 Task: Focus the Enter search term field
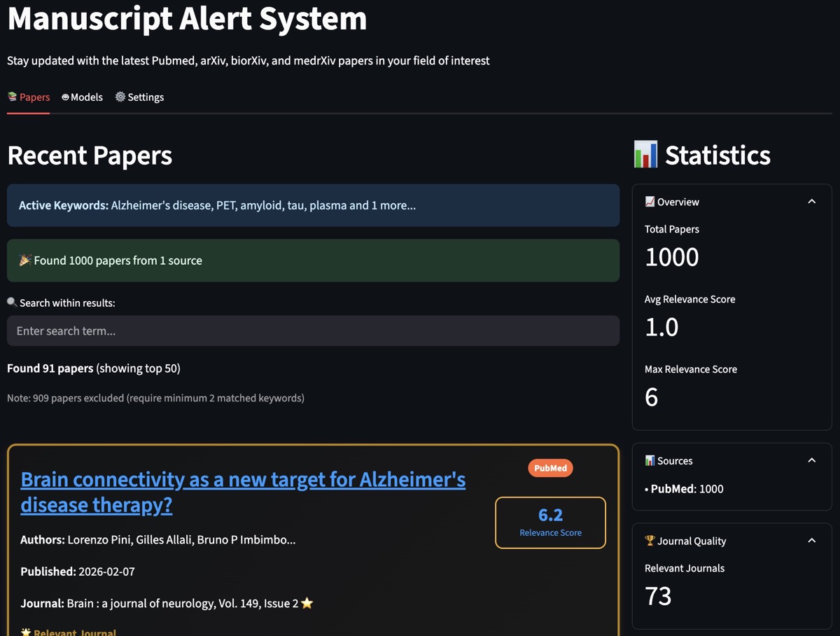click(x=313, y=331)
